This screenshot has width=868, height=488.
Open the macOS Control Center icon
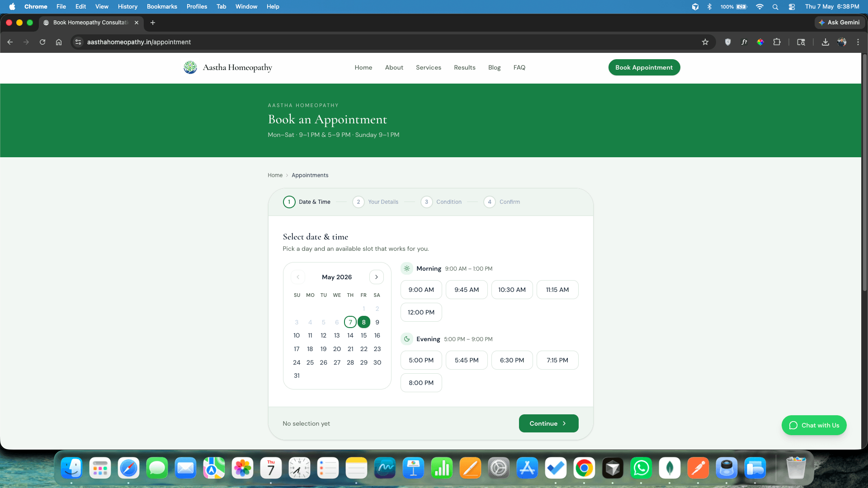(792, 7)
